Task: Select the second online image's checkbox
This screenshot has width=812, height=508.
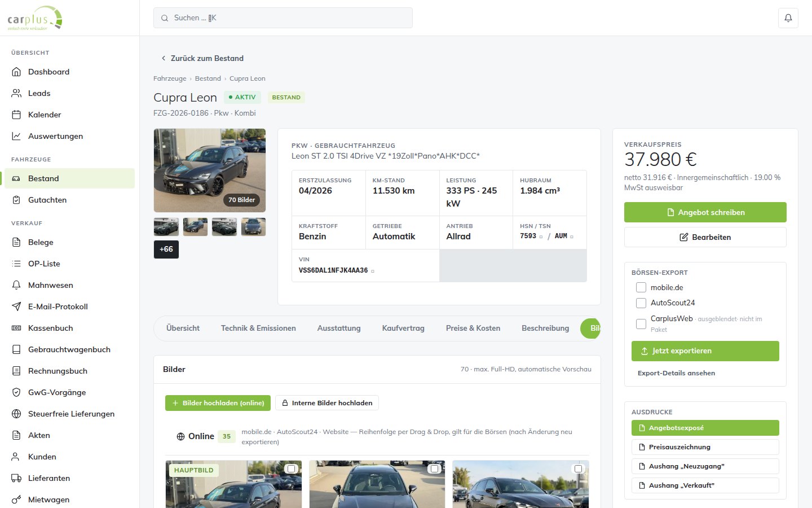Action: (x=434, y=468)
